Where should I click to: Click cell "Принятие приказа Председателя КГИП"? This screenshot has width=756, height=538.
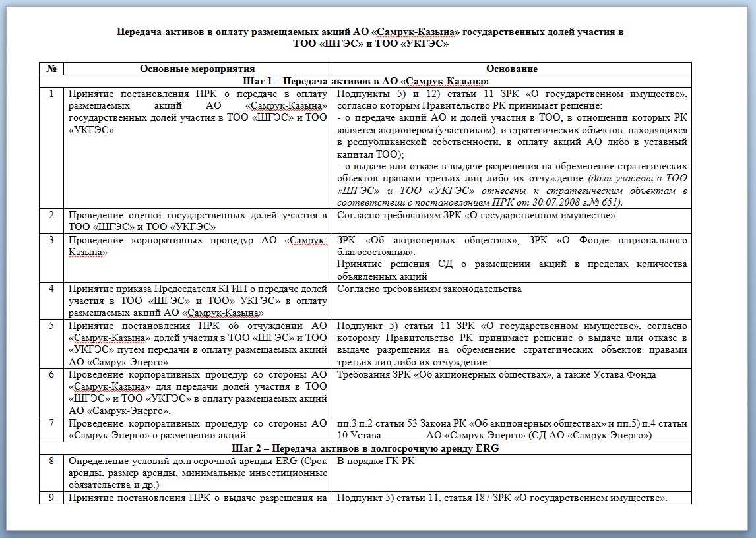(x=198, y=301)
